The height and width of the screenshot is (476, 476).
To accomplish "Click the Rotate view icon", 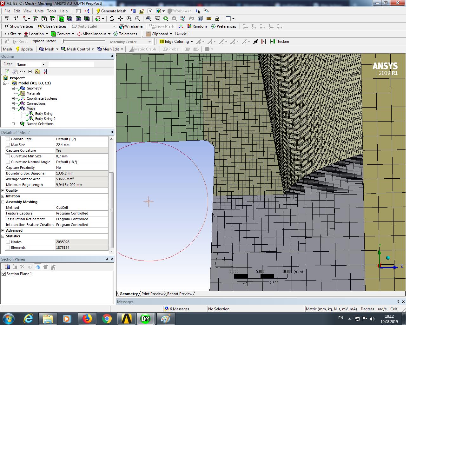I will point(112,19).
